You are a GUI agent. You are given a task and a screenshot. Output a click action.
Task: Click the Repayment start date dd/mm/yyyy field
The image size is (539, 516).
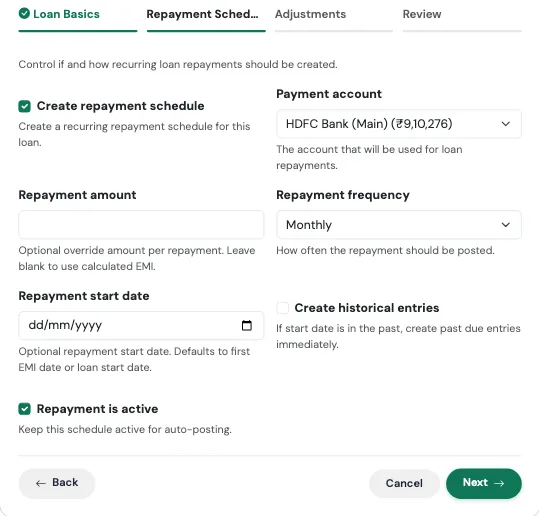pos(141,326)
